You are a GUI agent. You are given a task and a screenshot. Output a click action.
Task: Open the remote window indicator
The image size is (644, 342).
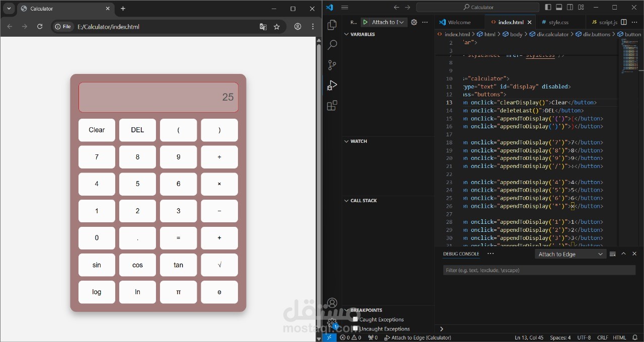[329, 337]
